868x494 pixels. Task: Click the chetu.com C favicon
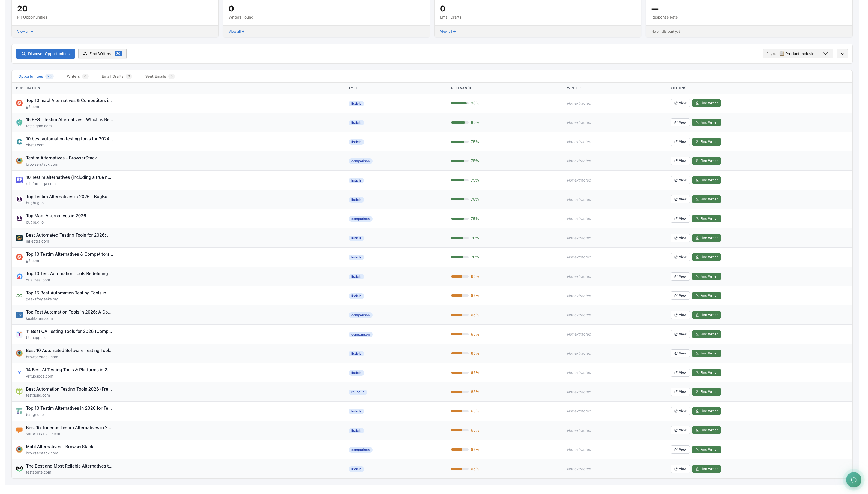(x=19, y=142)
